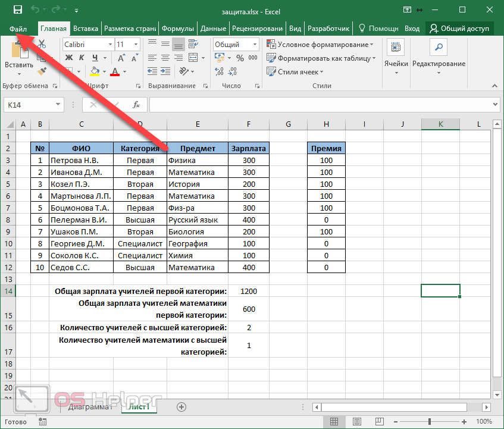Screen dimensions: 504x429
Task: Click the Wrap Text icon
Action: [x=193, y=43]
